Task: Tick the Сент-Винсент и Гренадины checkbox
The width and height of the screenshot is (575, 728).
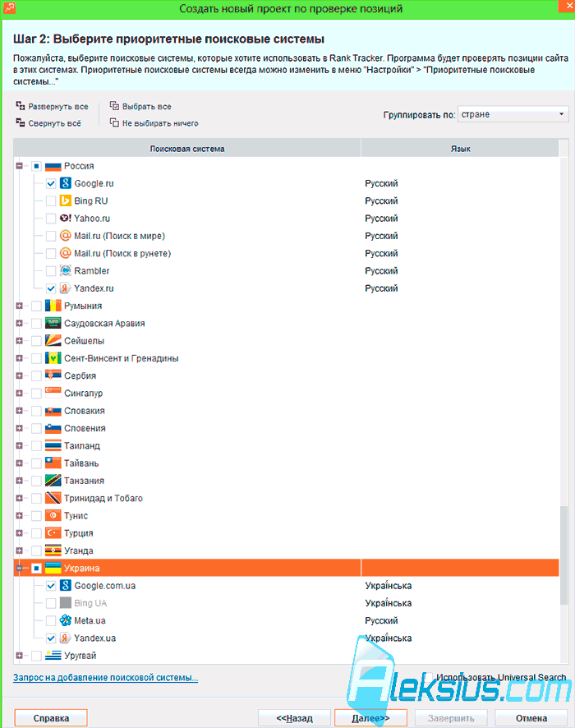Action: (37, 358)
